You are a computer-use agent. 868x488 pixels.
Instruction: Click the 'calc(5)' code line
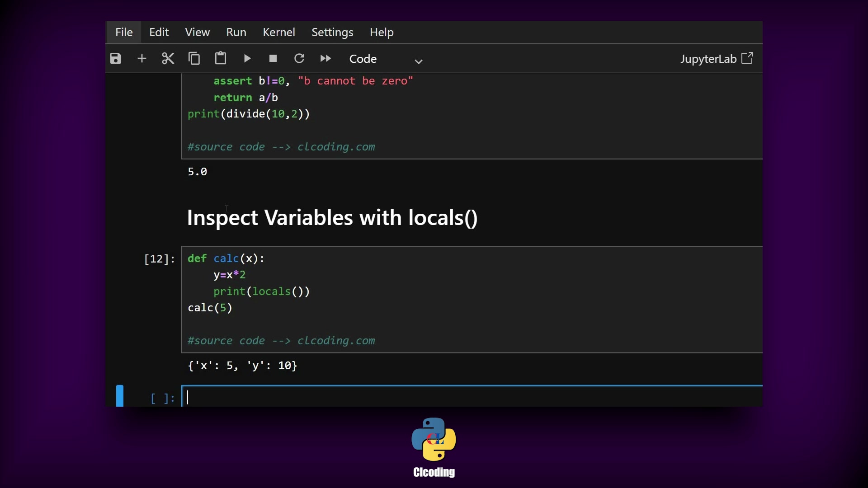(210, 308)
